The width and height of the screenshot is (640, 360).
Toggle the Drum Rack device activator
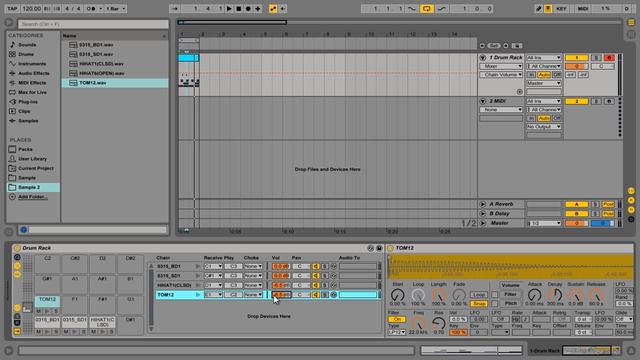click(17, 248)
